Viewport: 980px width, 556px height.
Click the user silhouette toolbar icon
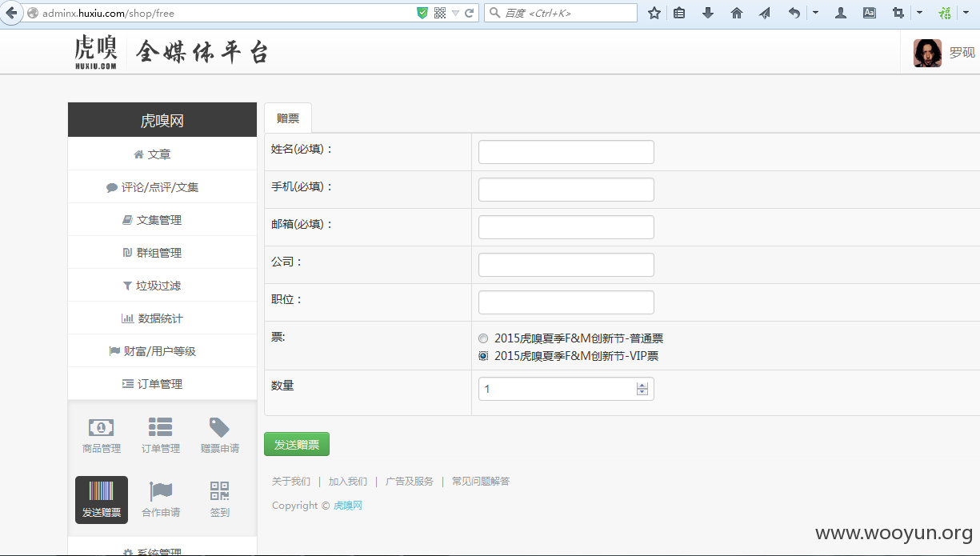pos(841,13)
